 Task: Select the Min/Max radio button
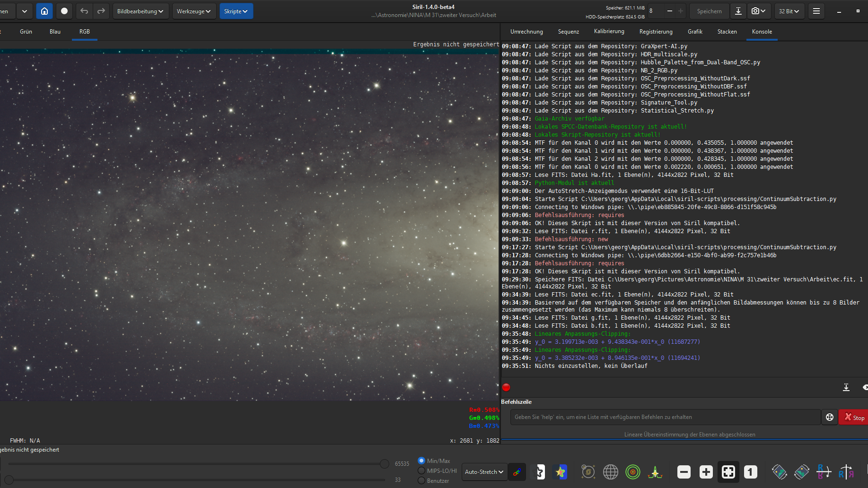tap(421, 461)
